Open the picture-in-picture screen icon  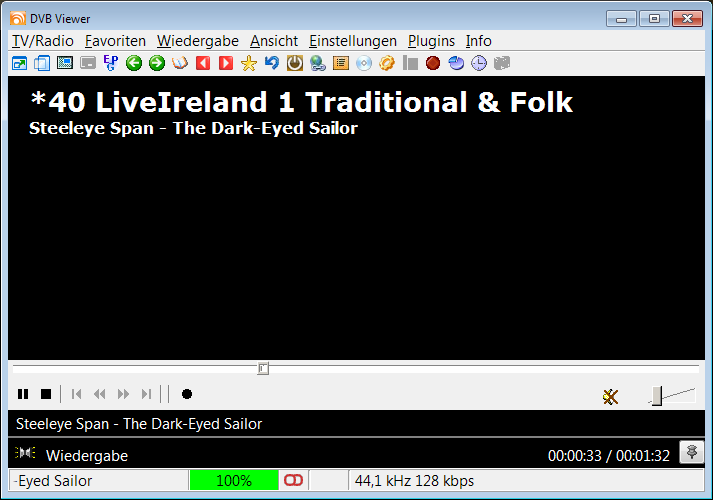[65, 63]
